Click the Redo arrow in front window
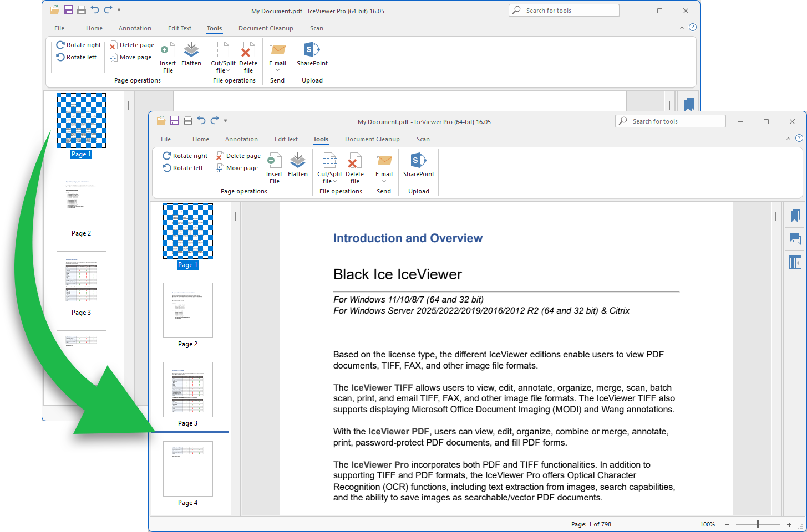The height and width of the screenshot is (532, 807). (215, 120)
